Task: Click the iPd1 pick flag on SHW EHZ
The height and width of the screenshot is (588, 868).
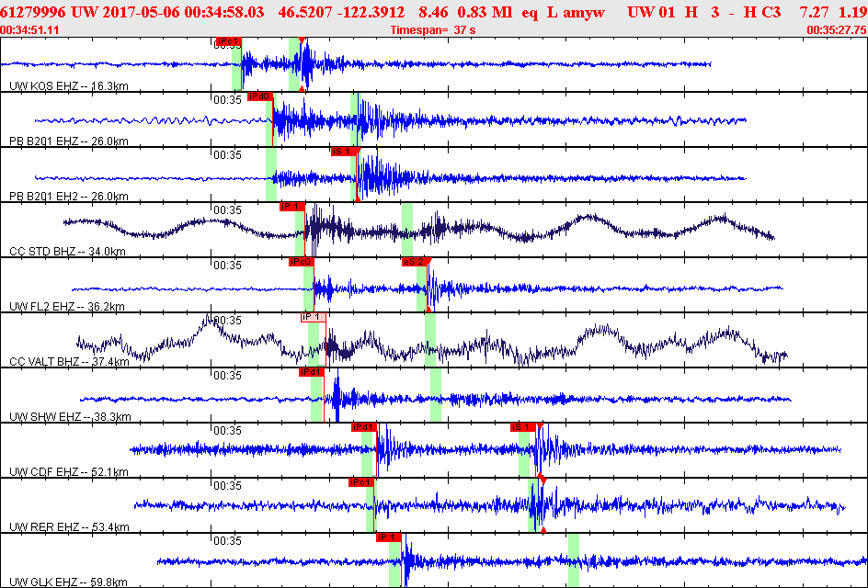Action: point(311,372)
